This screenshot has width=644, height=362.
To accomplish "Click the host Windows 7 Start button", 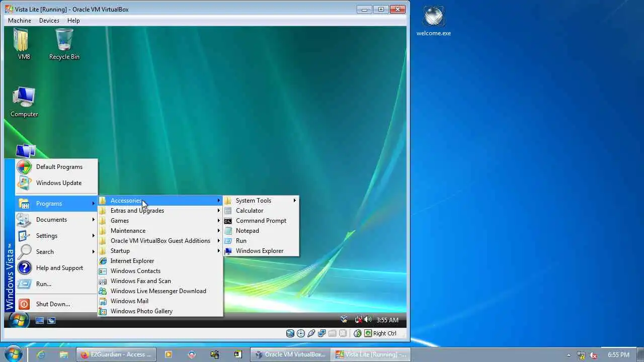I will 13,354.
